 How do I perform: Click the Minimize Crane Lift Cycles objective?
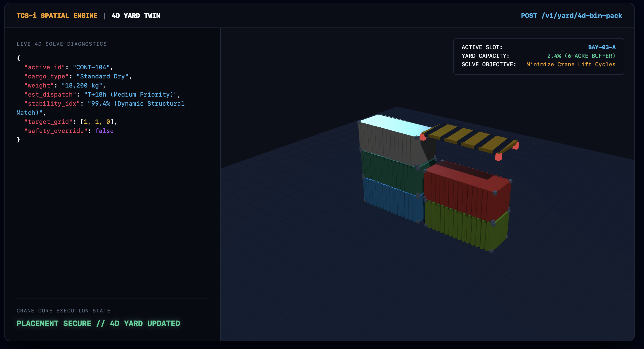[571, 65]
